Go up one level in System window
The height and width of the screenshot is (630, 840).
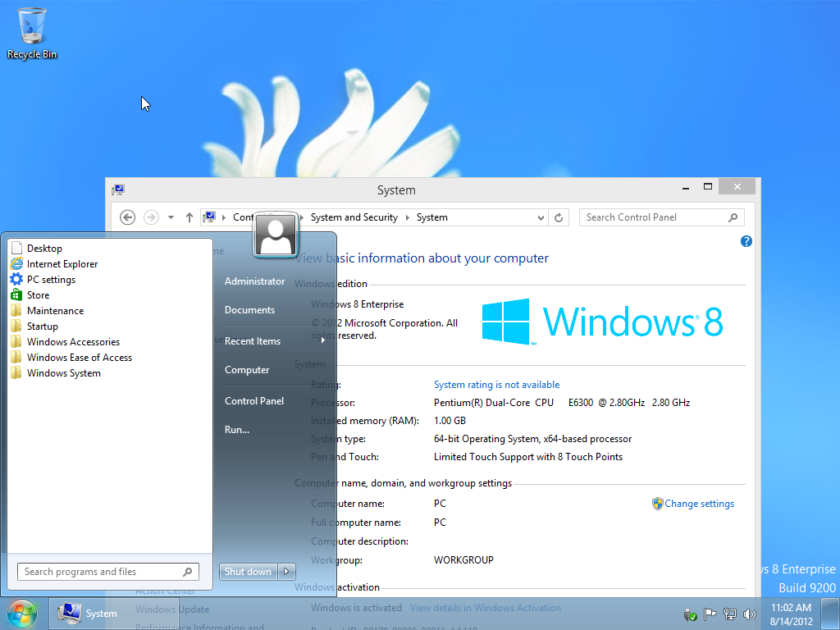pyautogui.click(x=189, y=217)
